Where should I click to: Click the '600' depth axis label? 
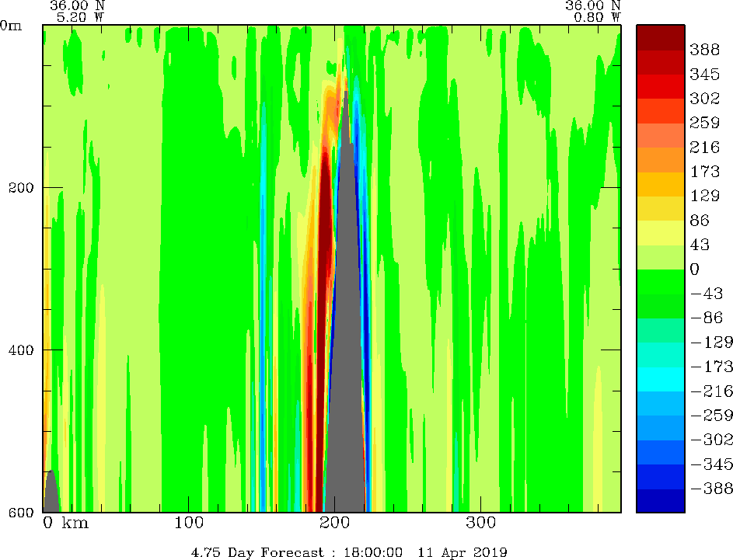(21, 513)
